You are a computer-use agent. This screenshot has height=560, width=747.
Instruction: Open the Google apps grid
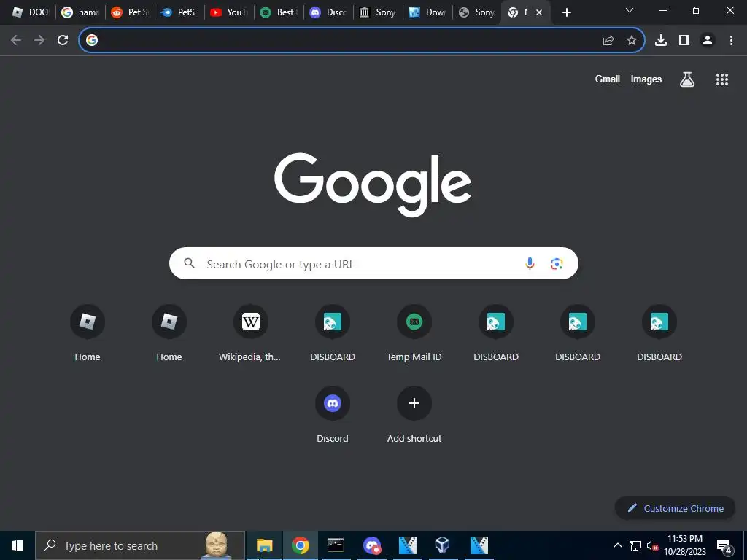click(x=722, y=79)
